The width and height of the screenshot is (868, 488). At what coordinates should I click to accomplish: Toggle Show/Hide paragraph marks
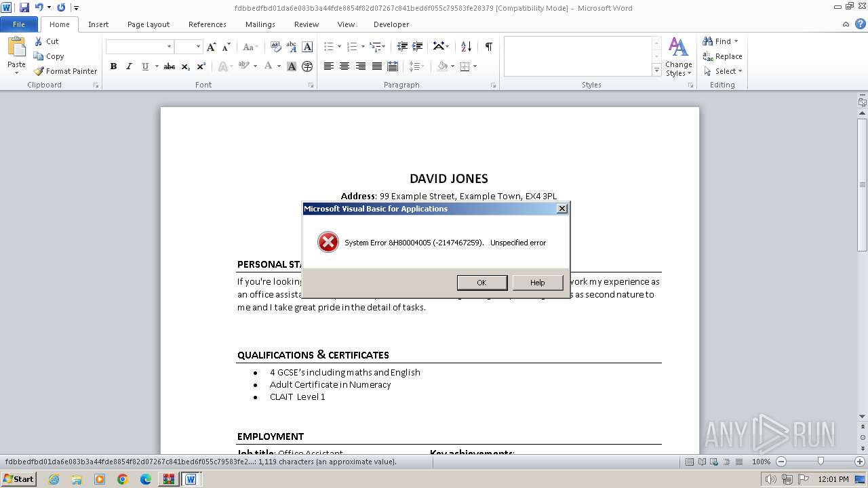tap(488, 47)
